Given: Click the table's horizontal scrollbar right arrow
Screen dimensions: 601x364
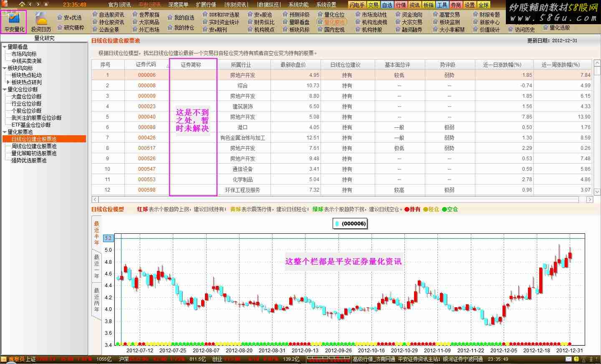Looking at the screenshot, I should pos(589,200).
